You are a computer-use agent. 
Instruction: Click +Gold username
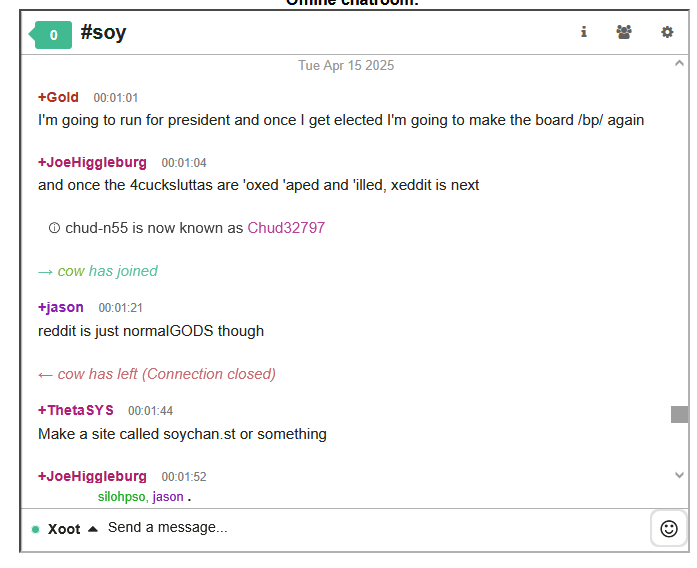[x=58, y=97]
